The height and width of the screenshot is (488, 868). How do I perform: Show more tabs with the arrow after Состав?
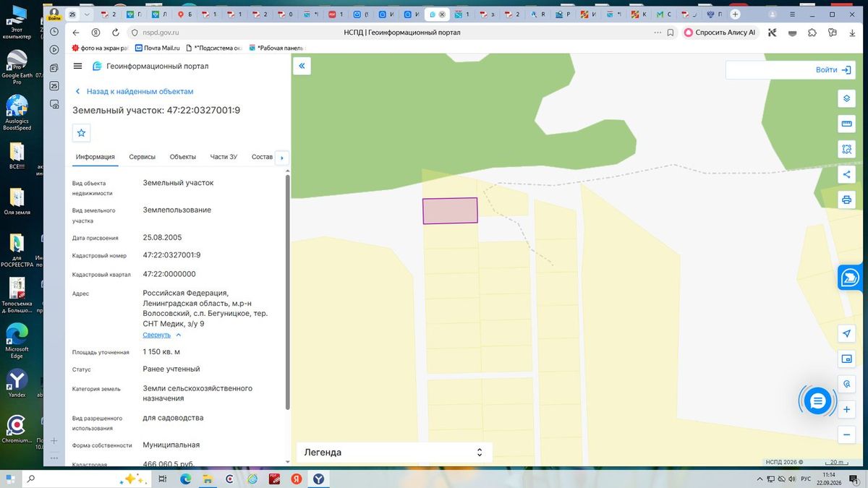coord(282,158)
